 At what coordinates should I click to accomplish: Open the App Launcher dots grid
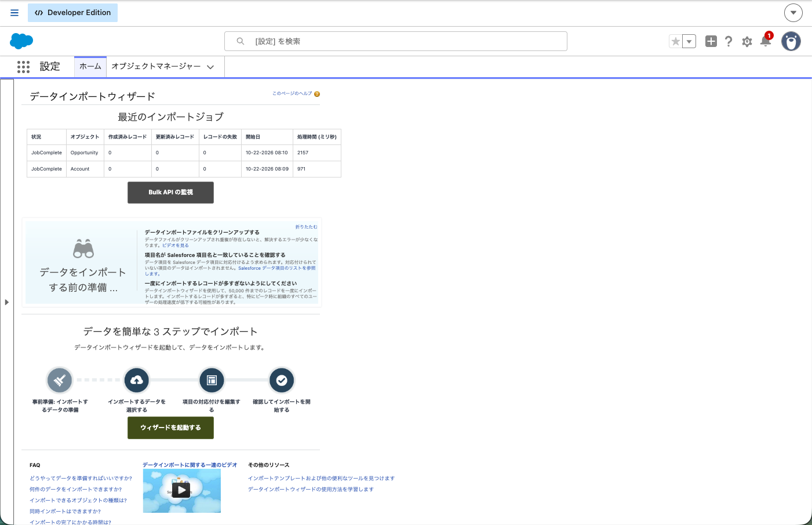(x=23, y=67)
